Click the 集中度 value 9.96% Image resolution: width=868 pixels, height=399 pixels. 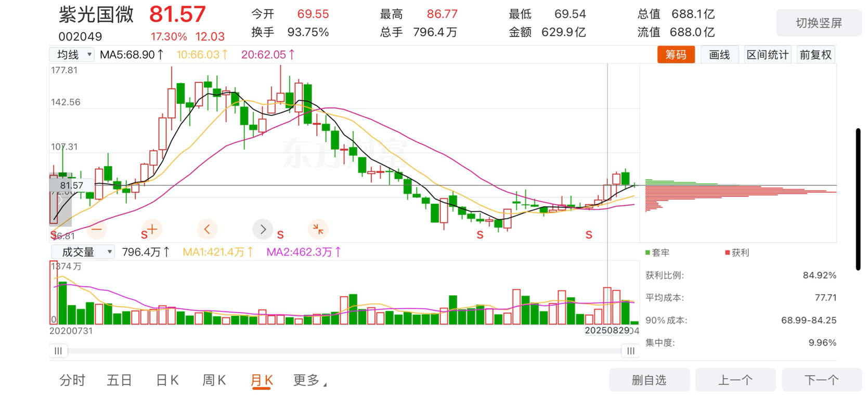[x=822, y=343]
